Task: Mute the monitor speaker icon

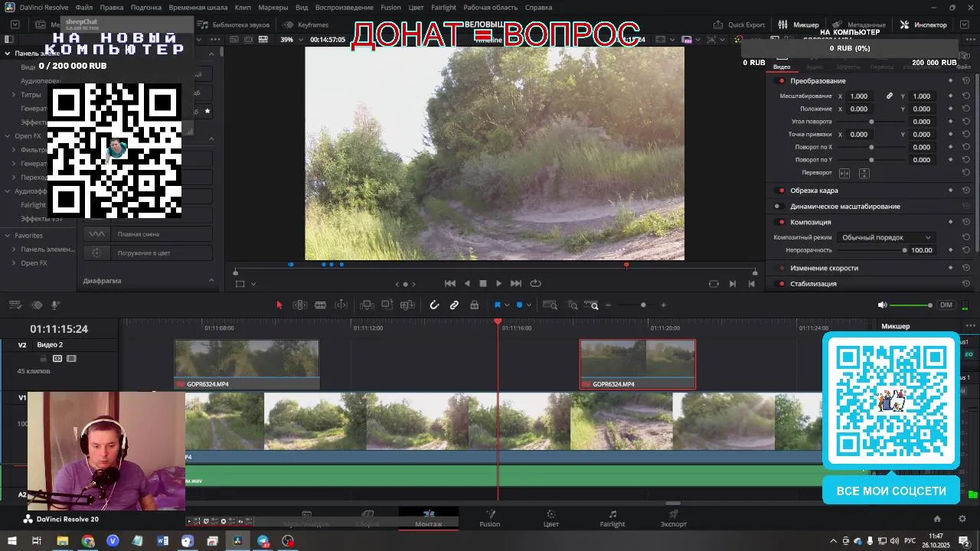Action: 882,305
